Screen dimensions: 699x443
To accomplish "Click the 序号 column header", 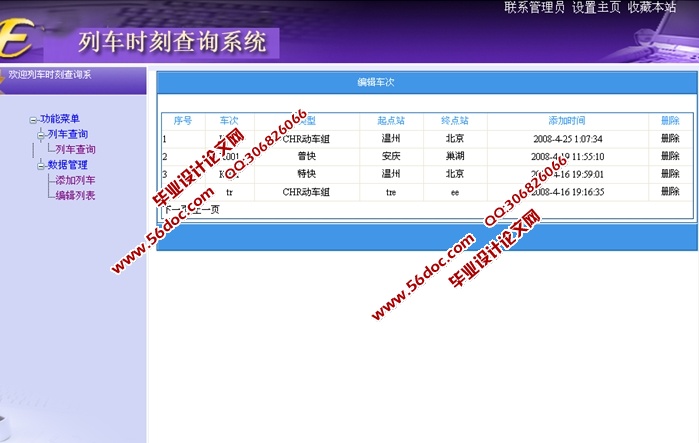I will [183, 120].
